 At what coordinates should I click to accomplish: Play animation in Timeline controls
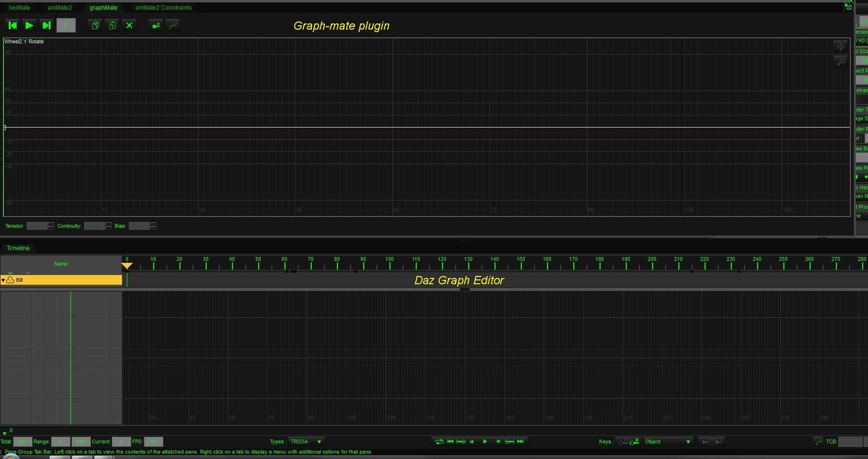485,441
